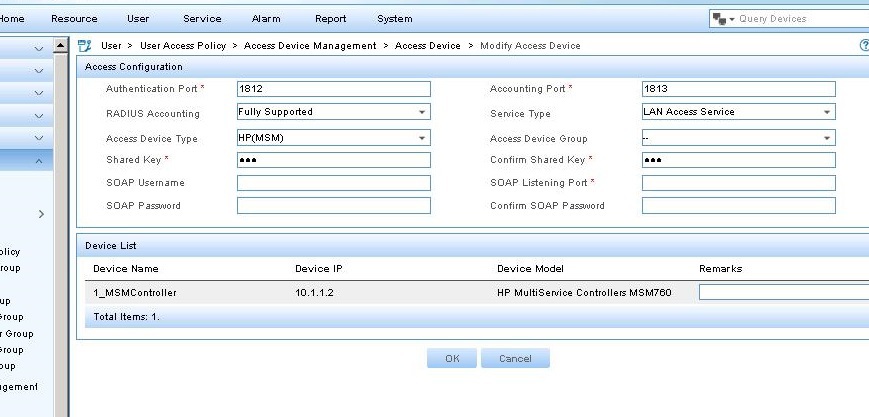Click the OK button
Image resolution: width=869 pixels, height=417 pixels.
coord(452,358)
